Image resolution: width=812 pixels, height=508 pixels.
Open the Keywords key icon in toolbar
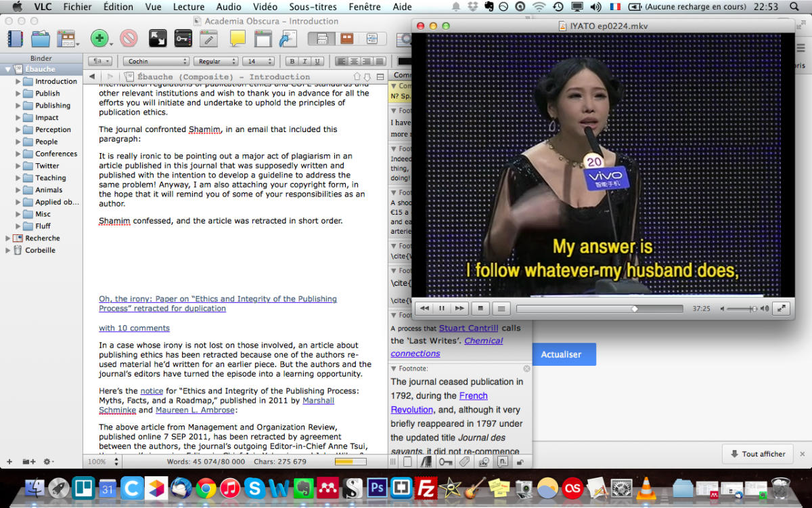(183, 39)
